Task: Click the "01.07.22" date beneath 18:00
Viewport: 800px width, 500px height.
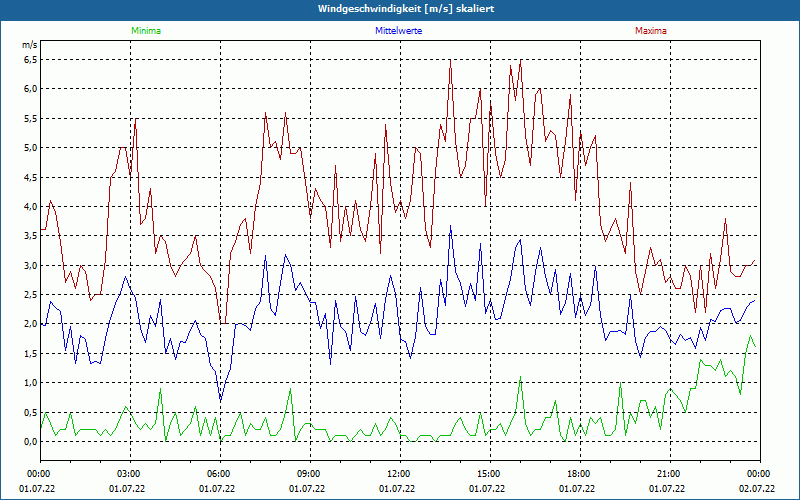Action: coord(577,488)
